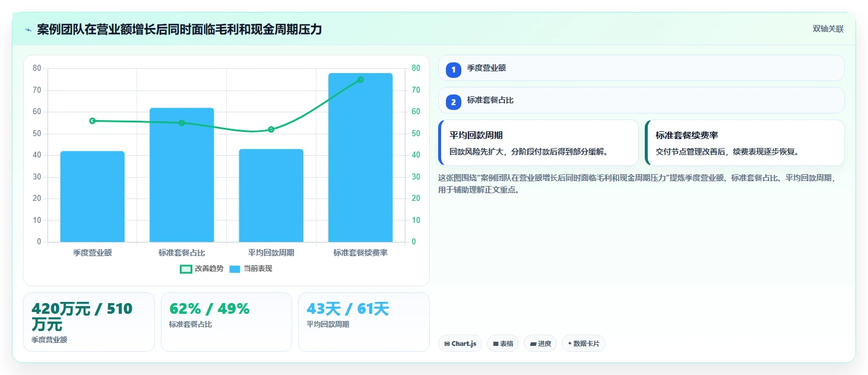Toggle the 当前表现 legend item
The image size is (868, 375).
click(x=251, y=269)
